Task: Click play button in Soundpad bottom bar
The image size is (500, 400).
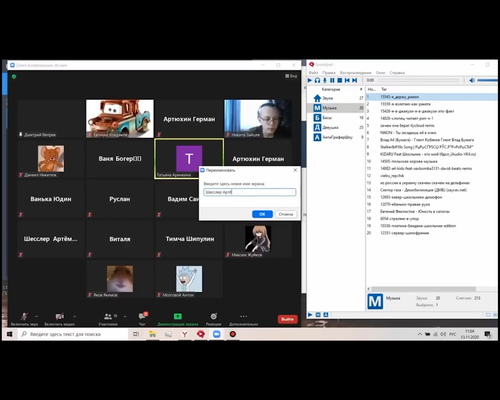Action: 310,314
